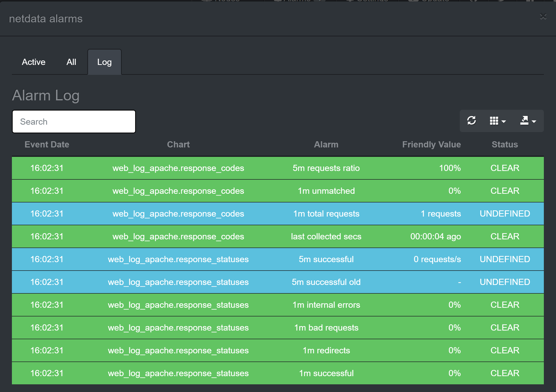Sort by the Event Date column
The image size is (556, 392).
pyautogui.click(x=47, y=144)
